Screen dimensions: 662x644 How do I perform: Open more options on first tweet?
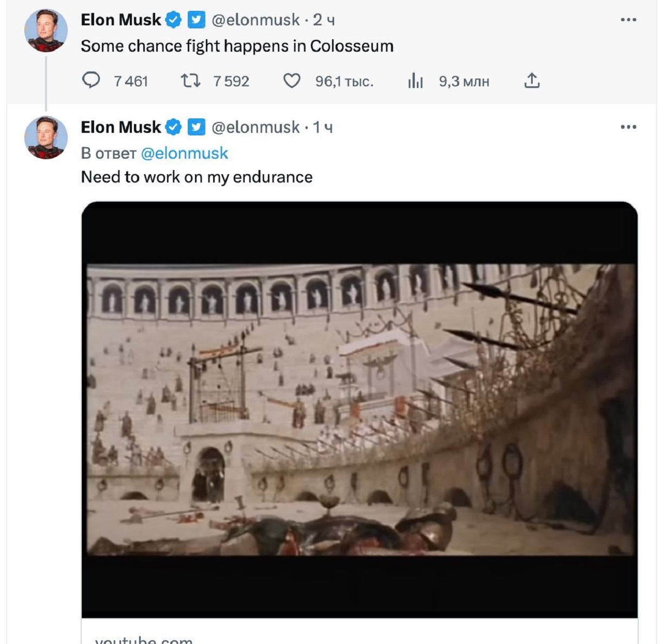tap(628, 20)
